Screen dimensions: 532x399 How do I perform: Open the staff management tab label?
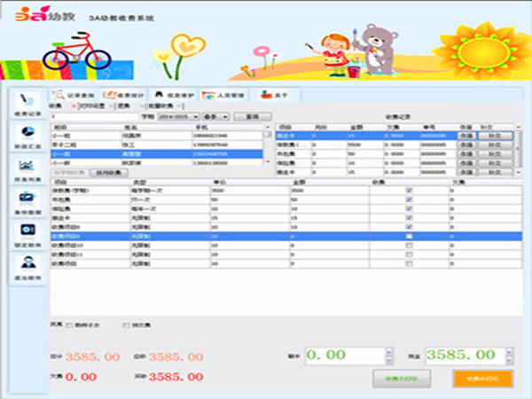coord(231,96)
